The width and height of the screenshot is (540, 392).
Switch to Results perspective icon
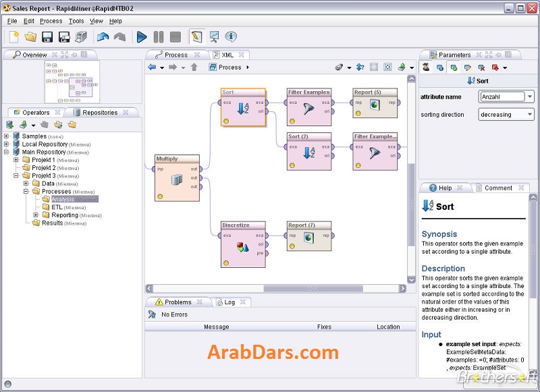click(214, 37)
